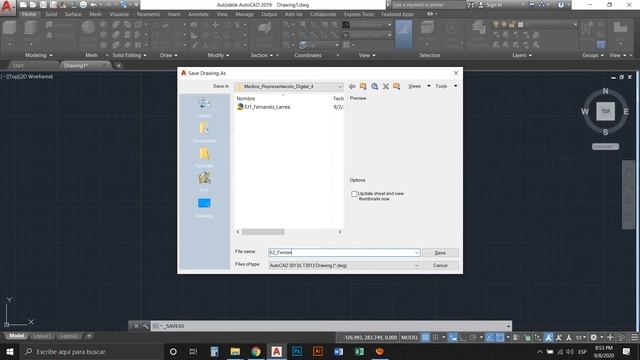Viewport: 640px width, 360px height.
Task: Select Layout1 tab at bottom
Action: pyautogui.click(x=42, y=336)
